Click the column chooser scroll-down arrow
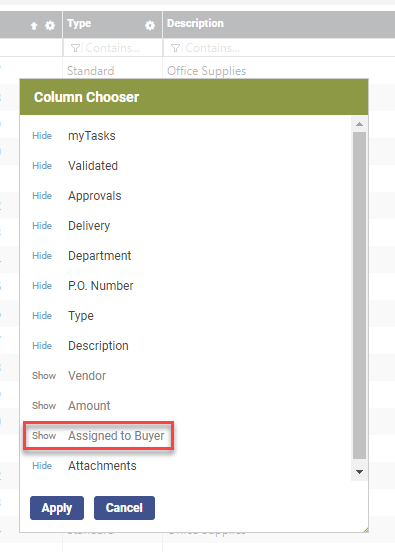Viewport: 395px width, 552px height. point(359,472)
